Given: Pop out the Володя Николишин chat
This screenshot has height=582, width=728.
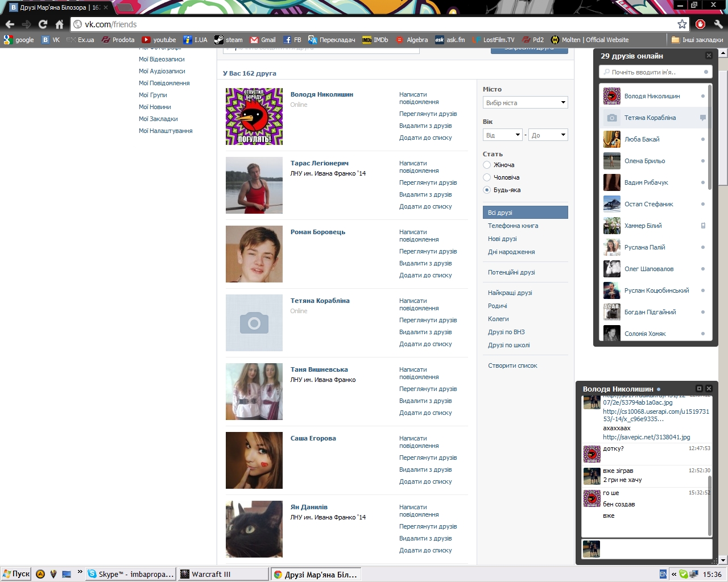Looking at the screenshot, I should click(x=700, y=389).
